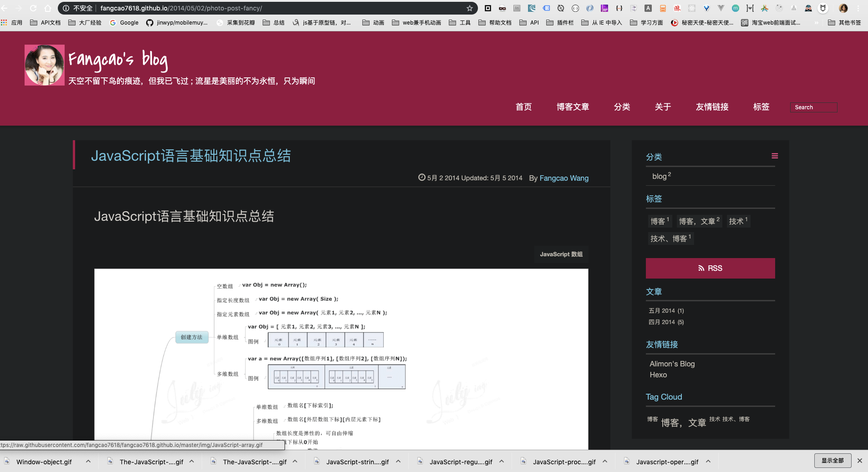
Task: Open the Window-object.gif download item
Action: coord(44,462)
